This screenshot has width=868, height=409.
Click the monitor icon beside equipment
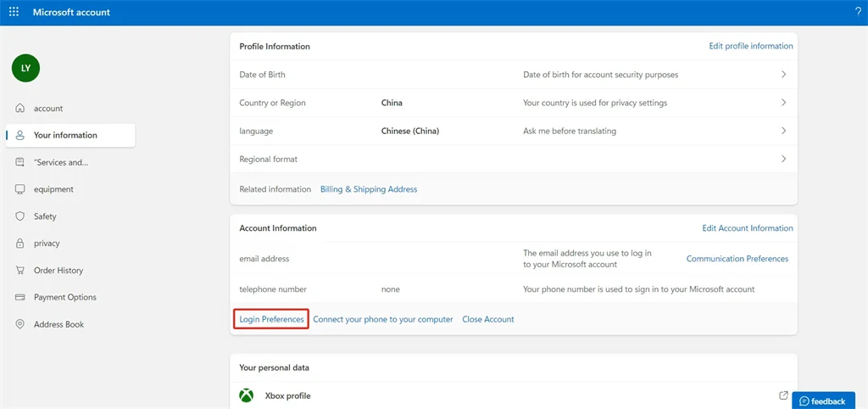click(20, 189)
